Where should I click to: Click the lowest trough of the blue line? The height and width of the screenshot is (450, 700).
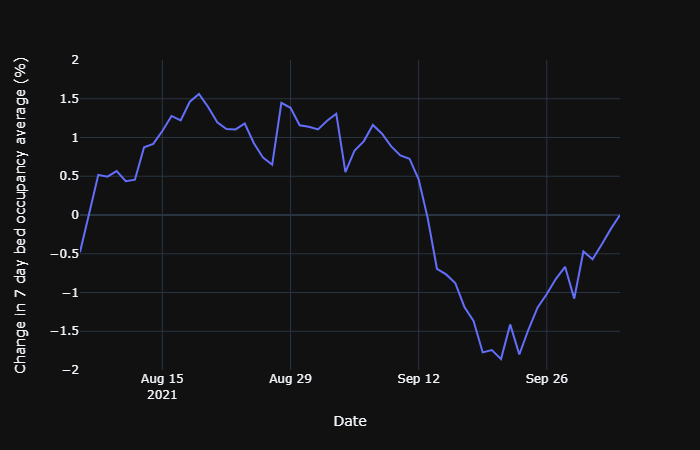[x=501, y=359]
